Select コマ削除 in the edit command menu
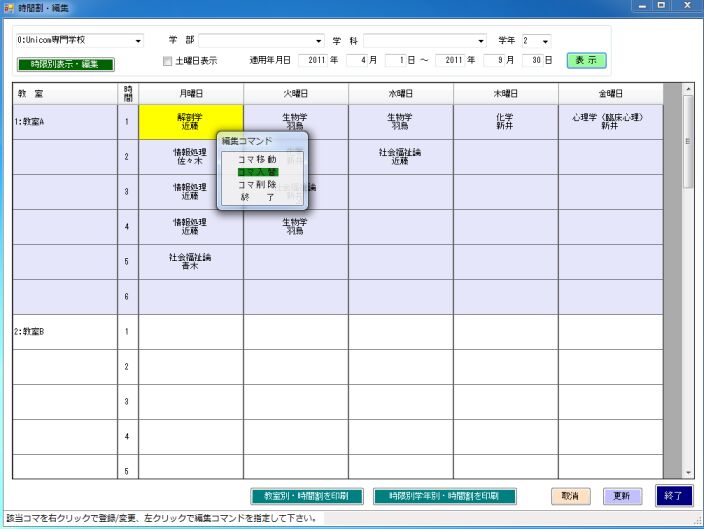This screenshot has height=529, width=704. (257, 185)
